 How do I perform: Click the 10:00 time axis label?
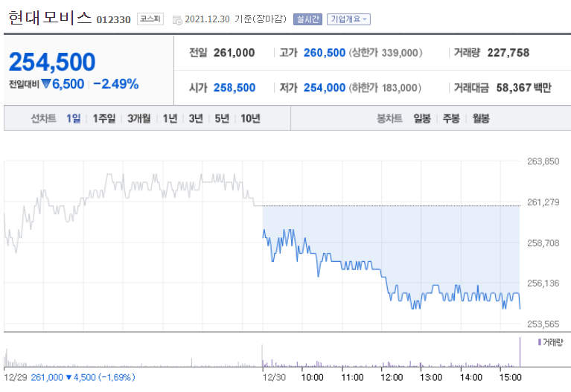click(x=312, y=377)
